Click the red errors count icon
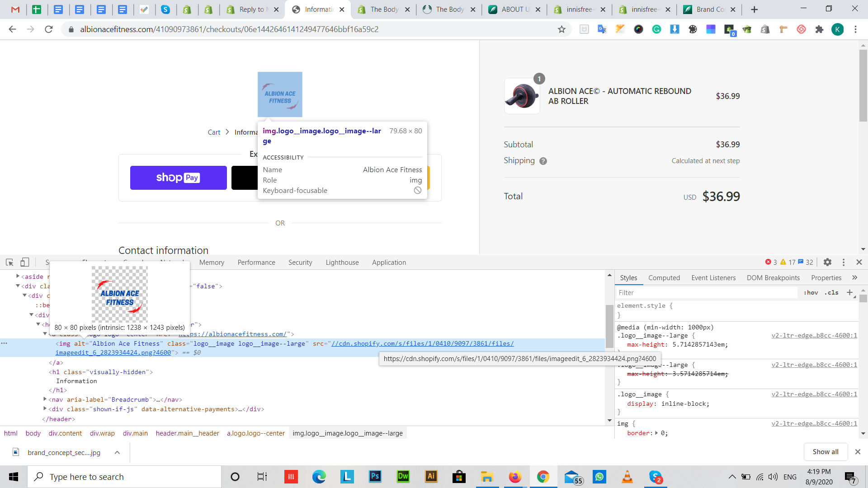 coord(768,262)
